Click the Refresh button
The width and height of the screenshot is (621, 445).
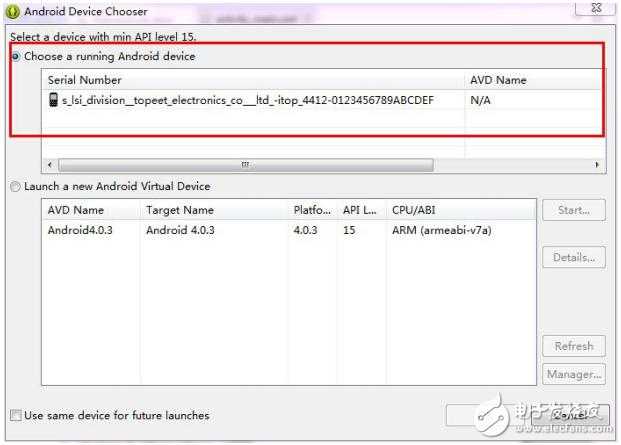(574, 346)
